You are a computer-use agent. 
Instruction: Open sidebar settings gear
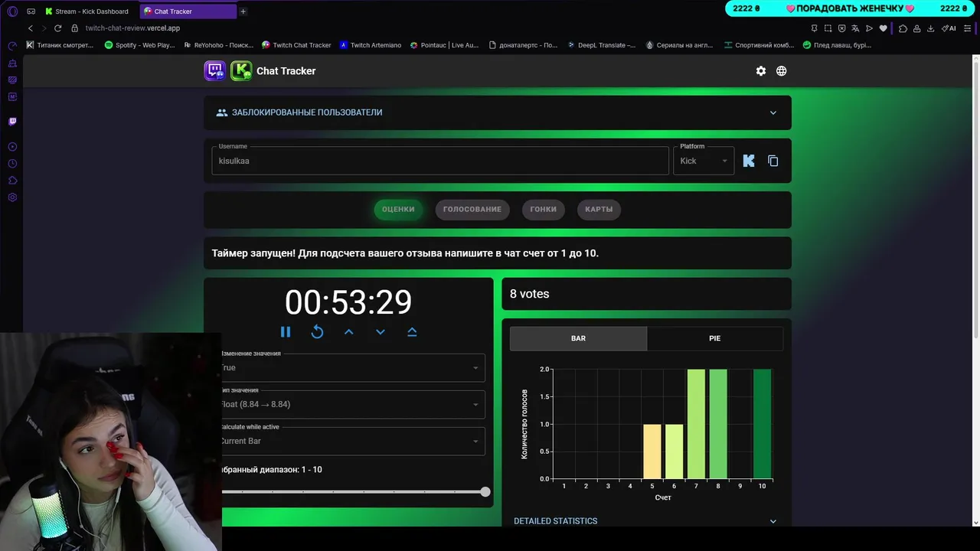coord(12,197)
